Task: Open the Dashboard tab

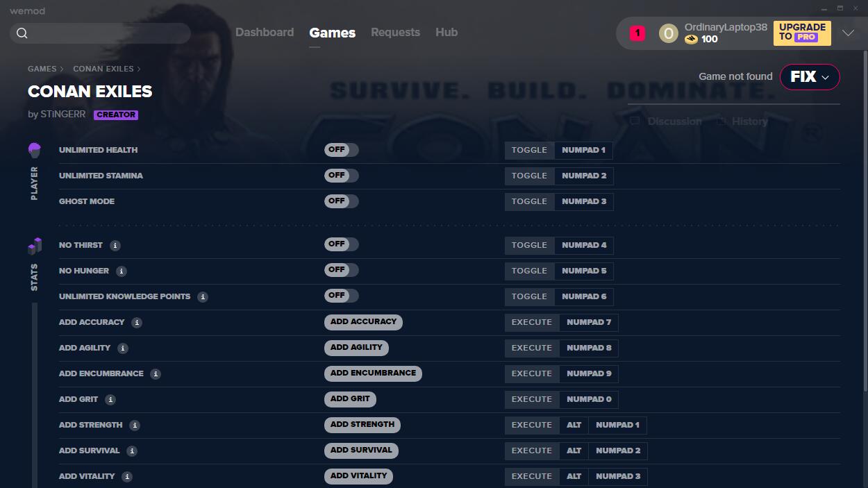Action: (x=265, y=33)
